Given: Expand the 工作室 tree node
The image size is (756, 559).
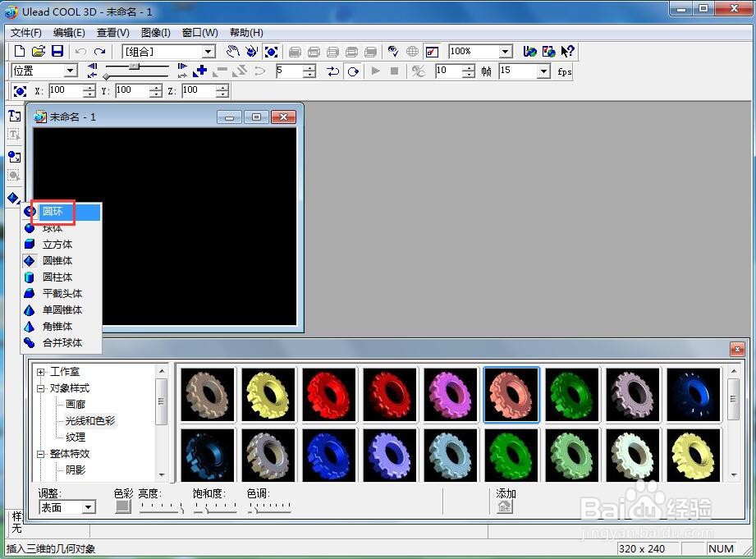Looking at the screenshot, I should (41, 372).
